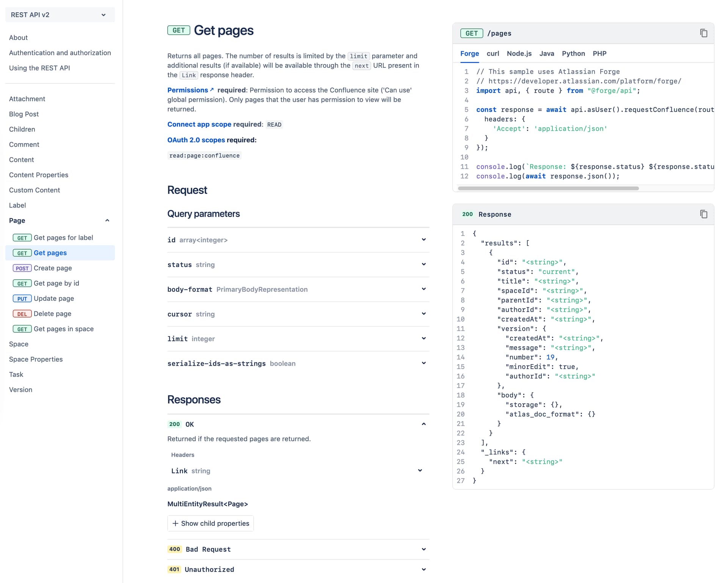Collapse the Page sidebar section

pos(107,220)
